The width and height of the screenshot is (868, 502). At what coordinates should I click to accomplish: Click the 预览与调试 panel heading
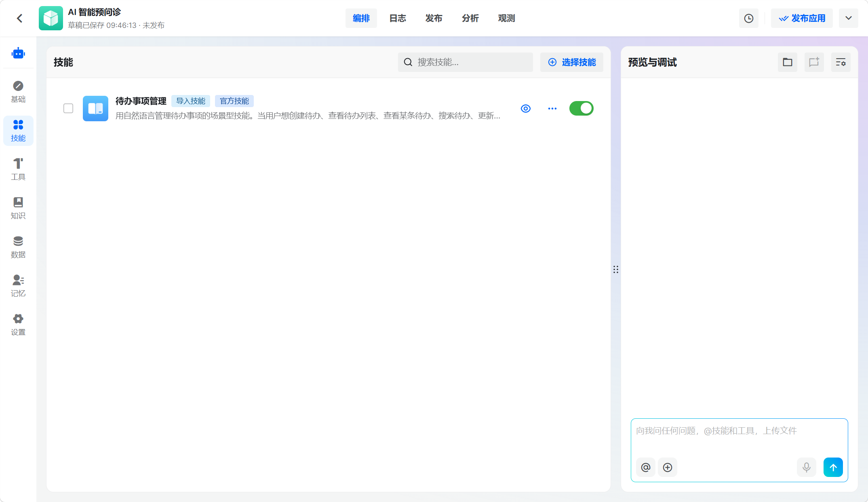(x=653, y=62)
